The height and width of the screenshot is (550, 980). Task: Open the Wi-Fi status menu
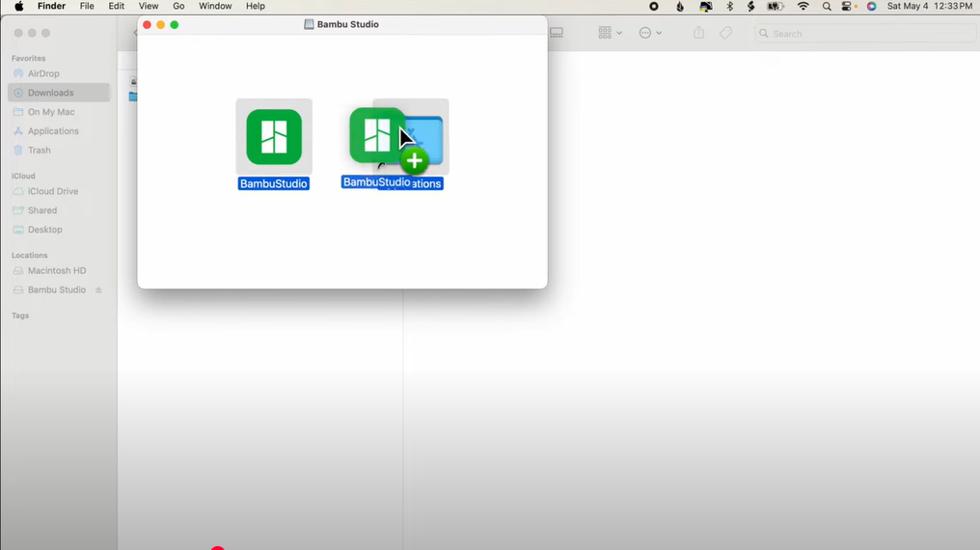[803, 6]
